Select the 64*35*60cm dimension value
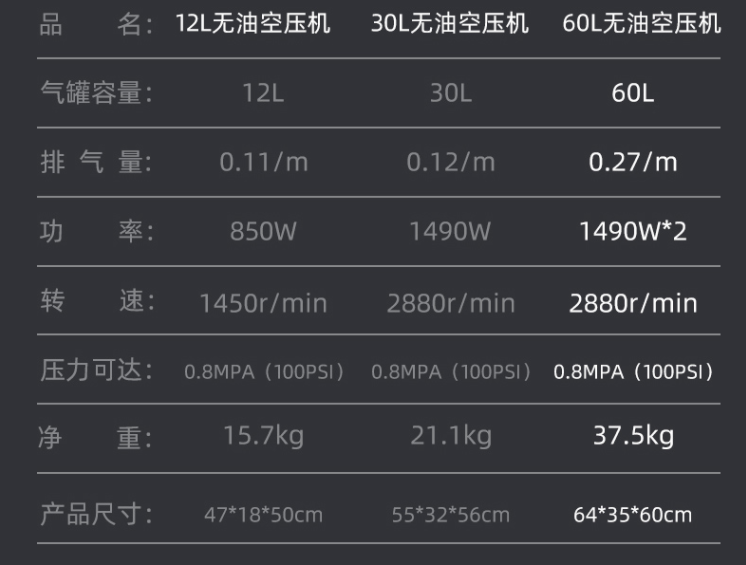The height and width of the screenshot is (565, 746). point(633,515)
